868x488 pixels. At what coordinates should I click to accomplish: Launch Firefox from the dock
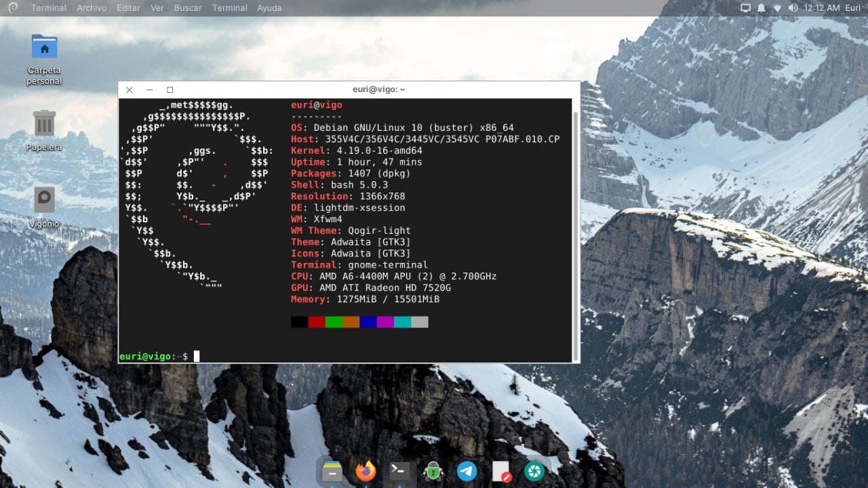click(366, 471)
